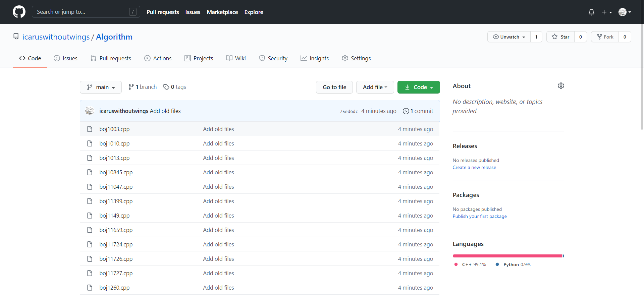This screenshot has width=644, height=298.
Task: Open the 75ed6dc commit hash link
Action: click(x=349, y=111)
